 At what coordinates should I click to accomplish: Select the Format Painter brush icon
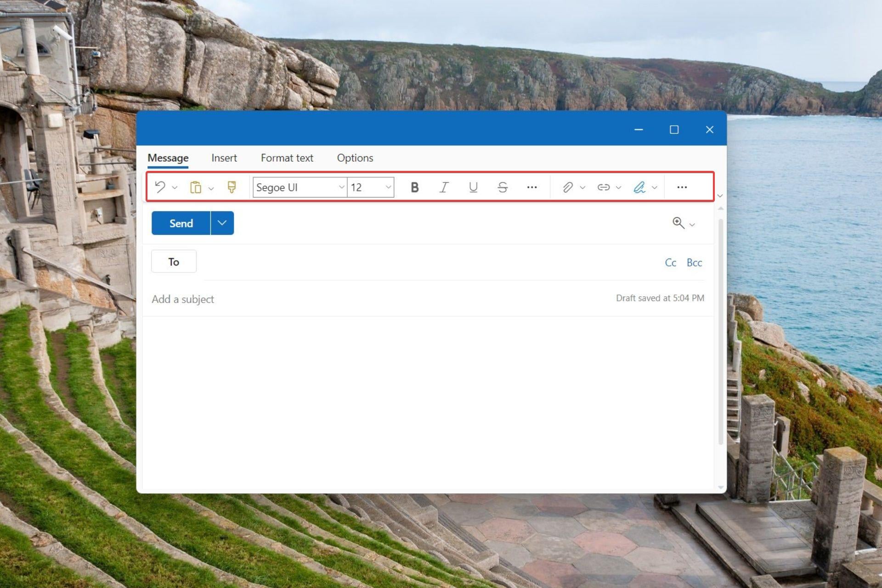[x=232, y=187]
